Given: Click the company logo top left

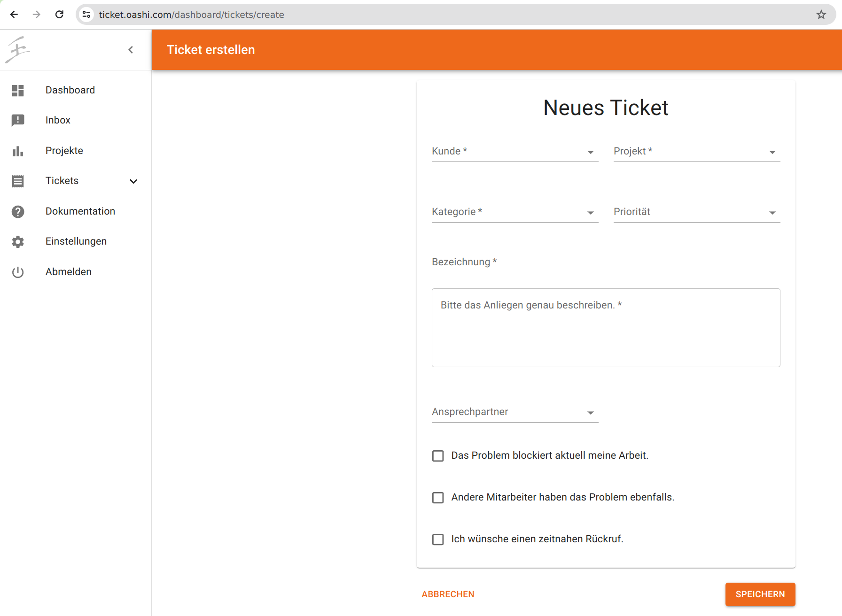Looking at the screenshot, I should pos(17,49).
